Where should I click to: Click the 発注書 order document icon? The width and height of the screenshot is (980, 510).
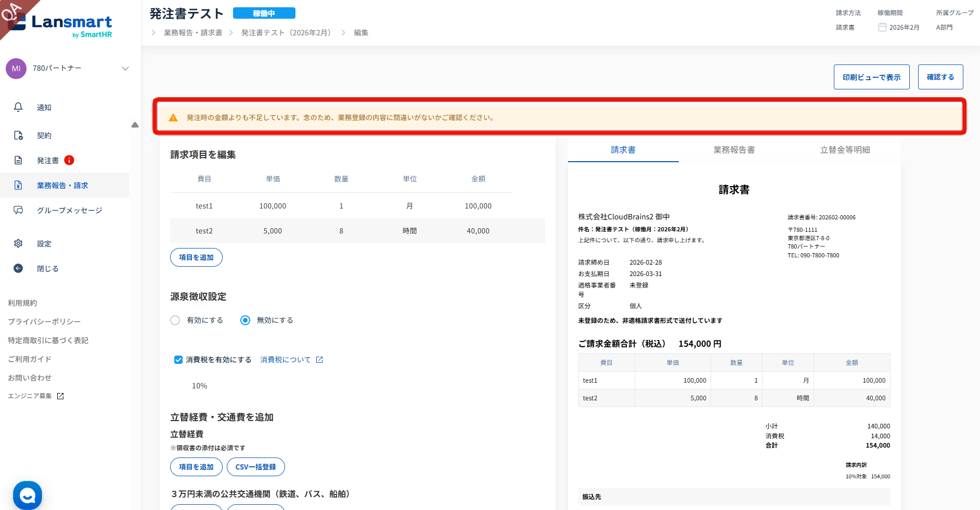click(18, 160)
